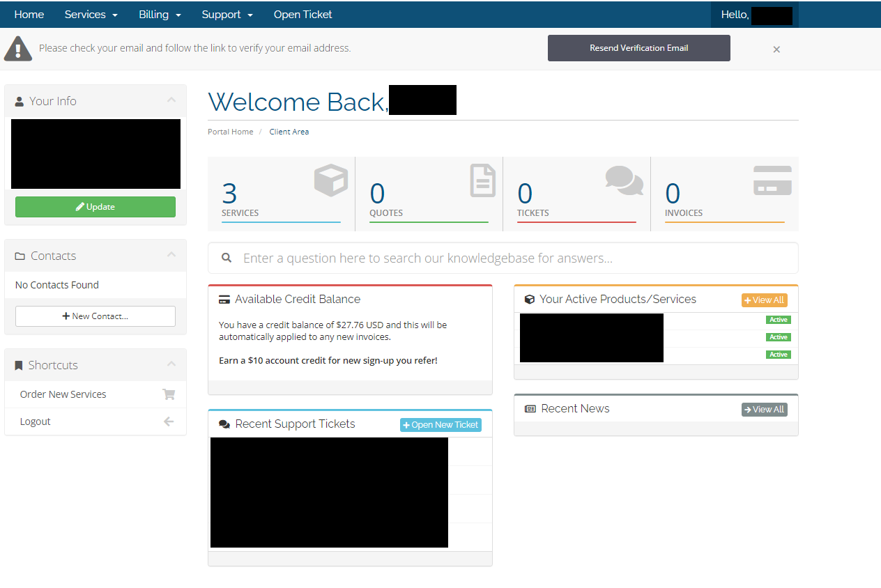The height and width of the screenshot is (588, 881).
Task: Click the Invoices credit card icon tile
Action: [772, 180]
